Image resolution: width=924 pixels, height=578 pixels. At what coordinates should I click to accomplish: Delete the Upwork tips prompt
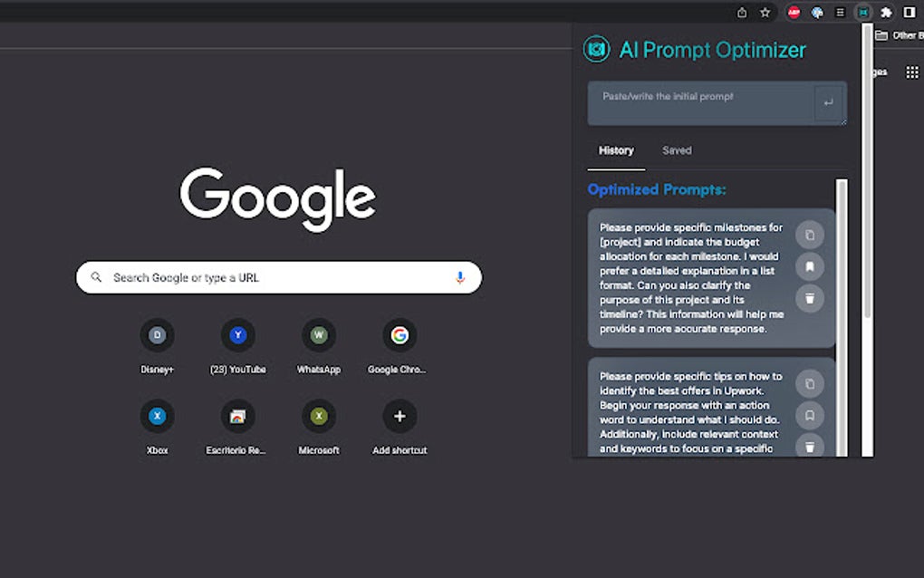coord(809,447)
